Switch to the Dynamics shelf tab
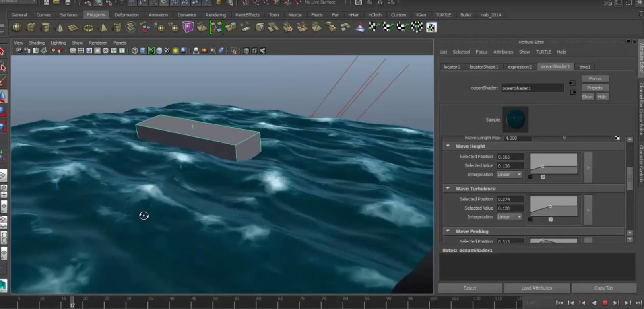This screenshot has width=644, height=309. click(187, 15)
